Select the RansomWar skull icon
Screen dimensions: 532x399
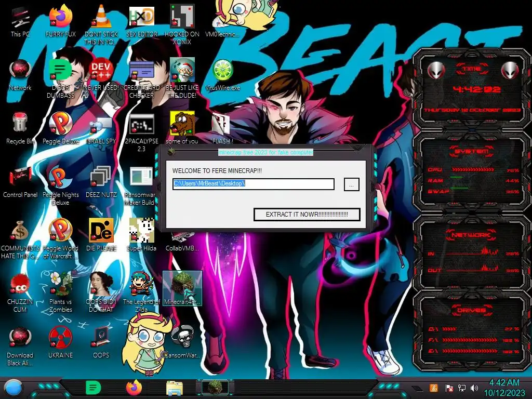tap(182, 342)
